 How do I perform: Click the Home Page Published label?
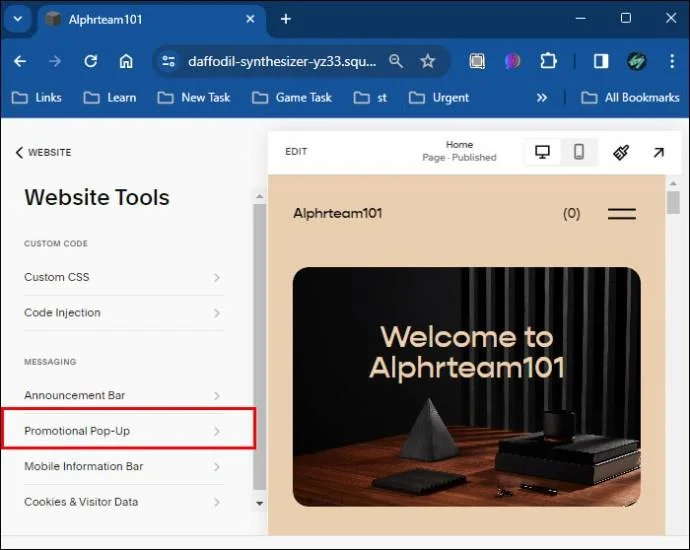tap(459, 151)
